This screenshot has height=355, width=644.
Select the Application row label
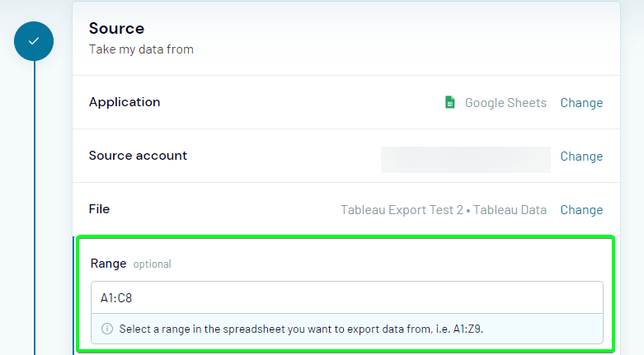[125, 102]
